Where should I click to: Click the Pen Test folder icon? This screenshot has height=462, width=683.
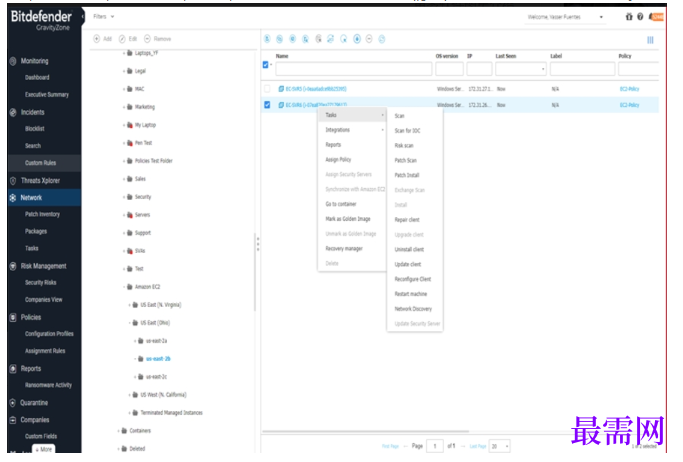129,143
